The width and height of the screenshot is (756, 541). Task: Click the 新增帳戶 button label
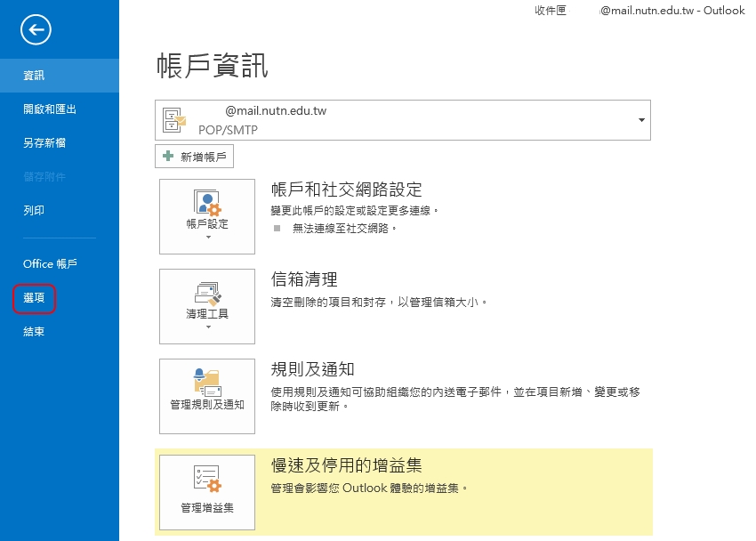point(204,157)
